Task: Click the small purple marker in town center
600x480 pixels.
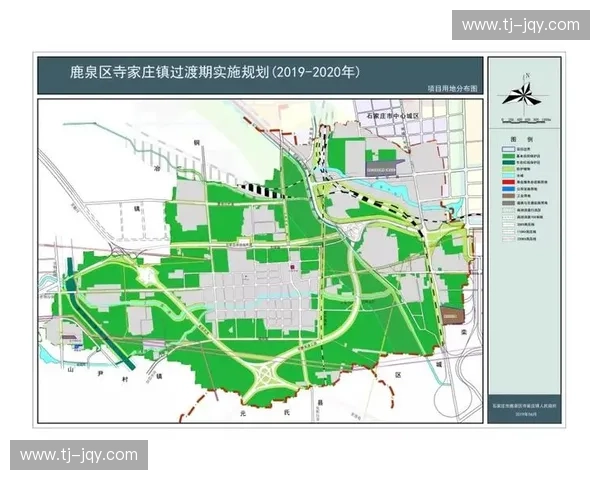Action: 292,266
